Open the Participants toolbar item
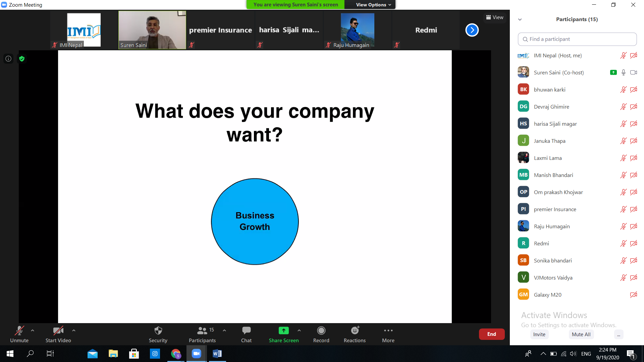The width and height of the screenshot is (644, 362). tap(202, 334)
